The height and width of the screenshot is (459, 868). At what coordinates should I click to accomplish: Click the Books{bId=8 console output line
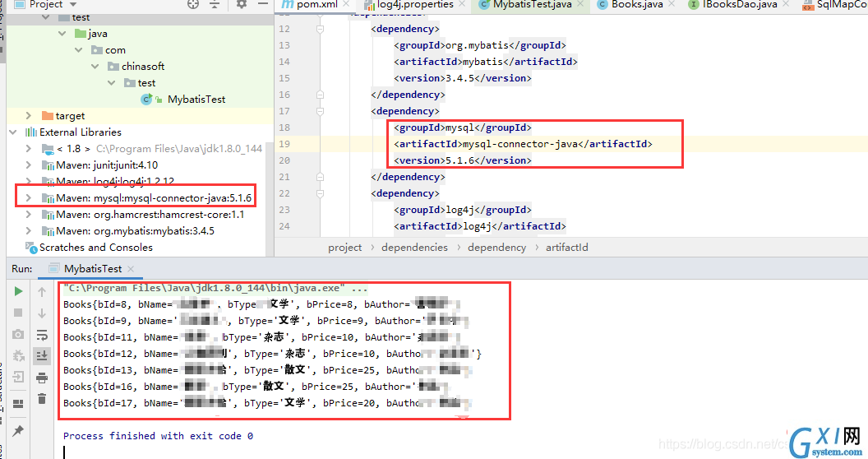261,304
